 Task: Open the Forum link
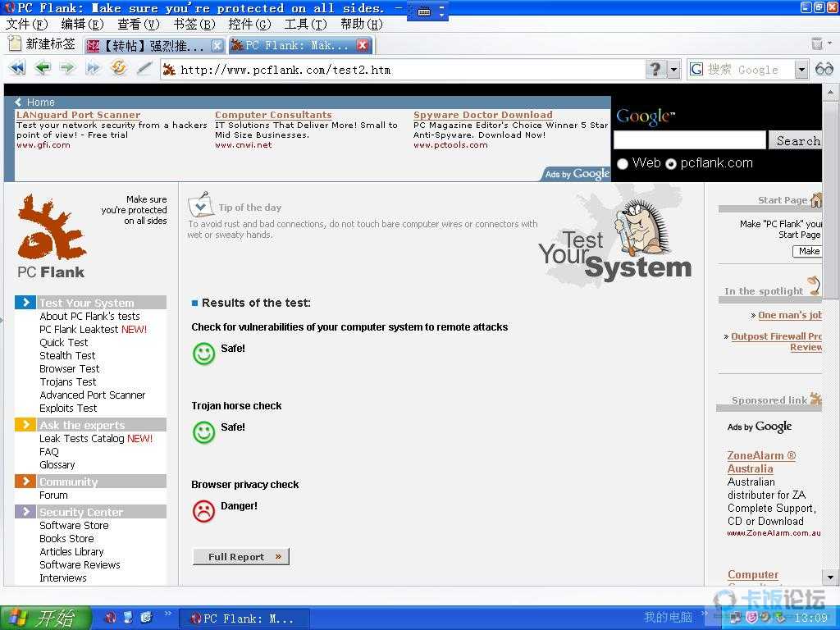[53, 495]
